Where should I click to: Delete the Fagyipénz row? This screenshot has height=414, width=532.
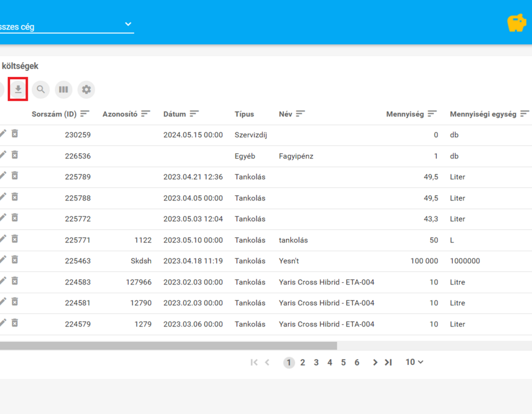click(15, 155)
